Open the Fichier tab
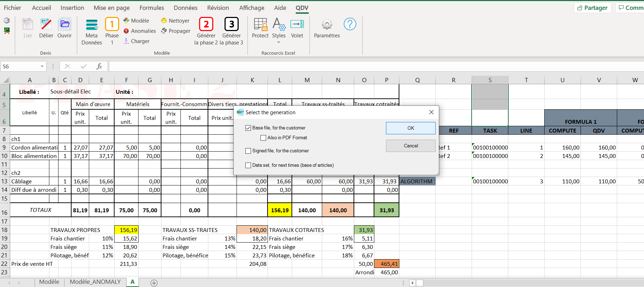This screenshot has height=287, width=644. (x=12, y=8)
